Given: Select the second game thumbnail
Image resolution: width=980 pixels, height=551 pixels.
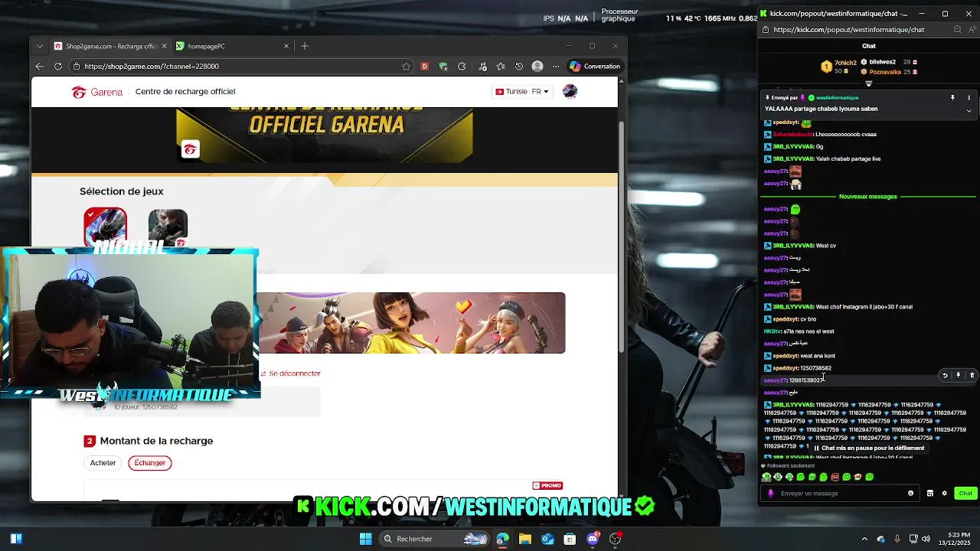Looking at the screenshot, I should point(168,227).
